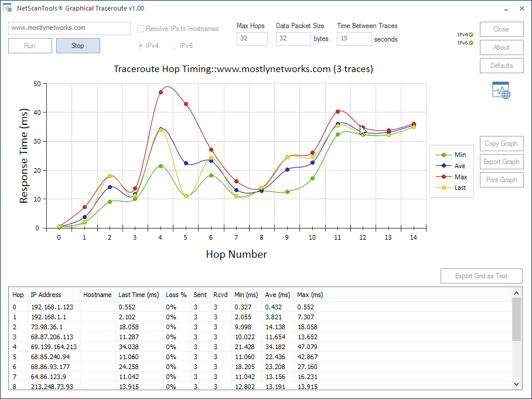Click the Min (ms) column header
This screenshot has width=532, height=399.
[x=246, y=295]
